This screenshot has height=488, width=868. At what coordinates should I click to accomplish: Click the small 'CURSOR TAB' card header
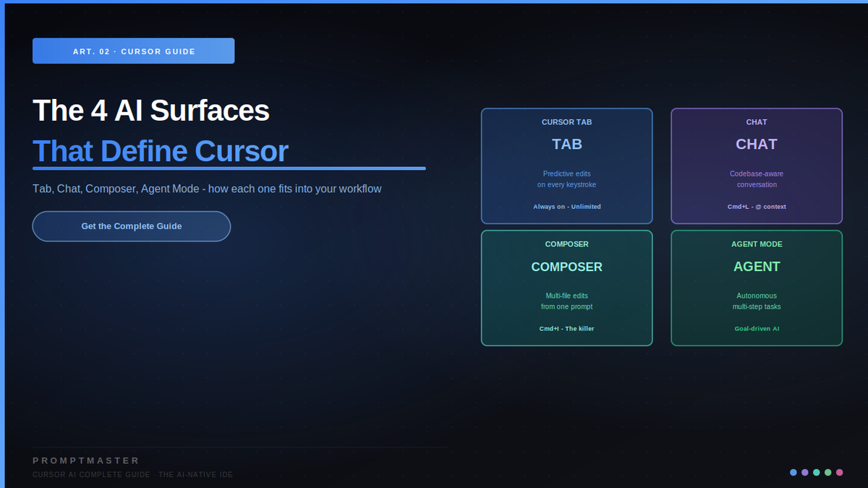pyautogui.click(x=567, y=122)
